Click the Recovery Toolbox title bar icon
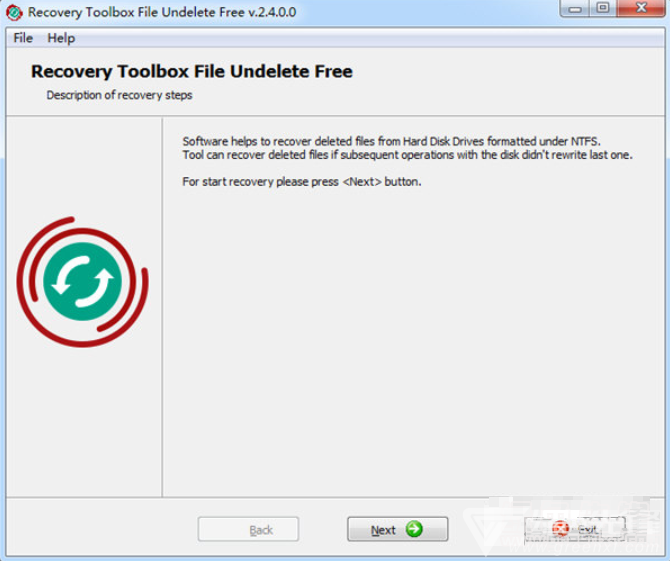 click(15, 12)
